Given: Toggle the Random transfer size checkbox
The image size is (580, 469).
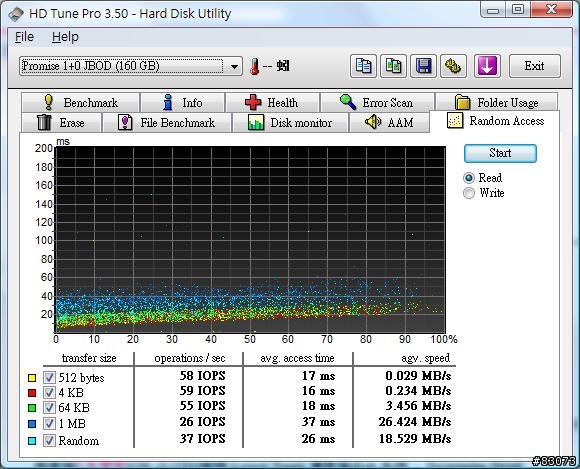Looking at the screenshot, I should pyautogui.click(x=49, y=440).
